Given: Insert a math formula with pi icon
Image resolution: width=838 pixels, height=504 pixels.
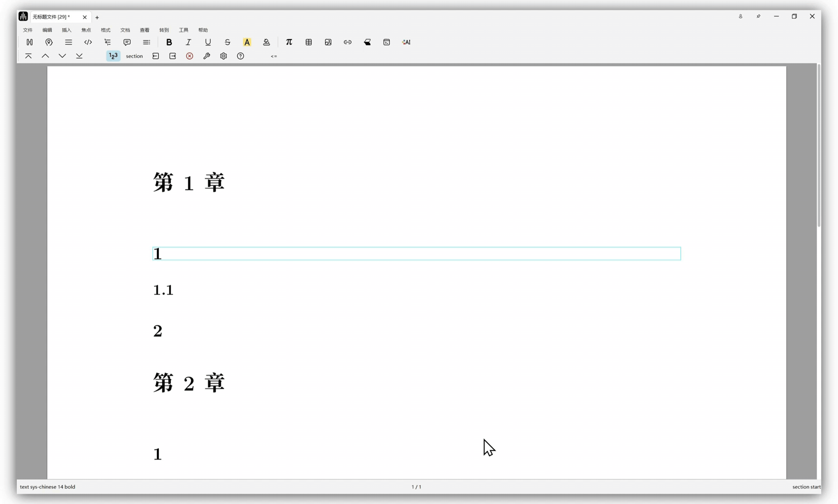Looking at the screenshot, I should coord(289,42).
